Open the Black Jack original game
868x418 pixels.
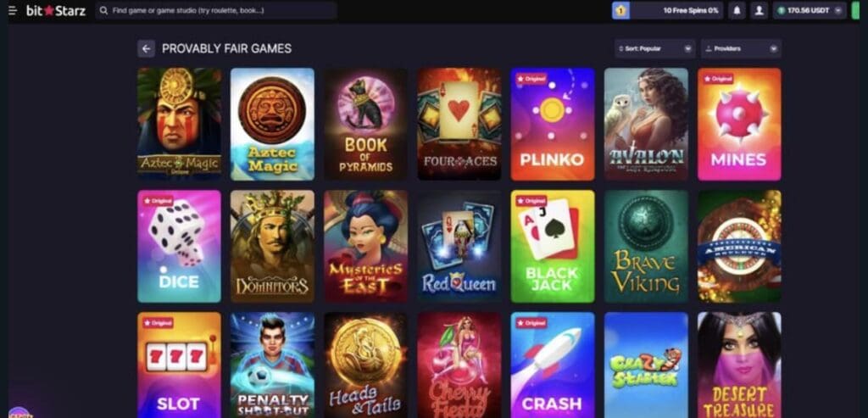553,247
